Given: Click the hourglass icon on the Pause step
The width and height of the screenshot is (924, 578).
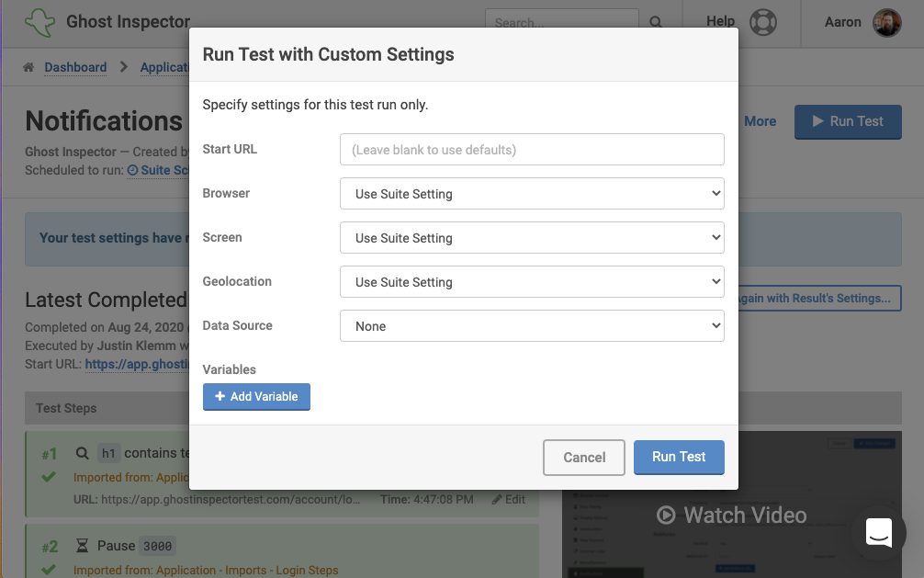Looking at the screenshot, I should tap(82, 545).
